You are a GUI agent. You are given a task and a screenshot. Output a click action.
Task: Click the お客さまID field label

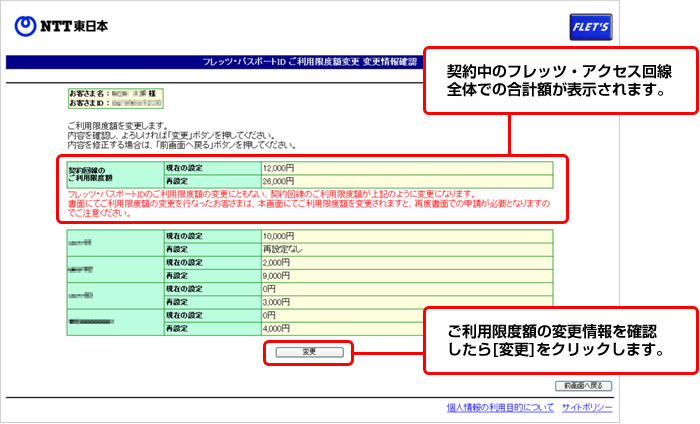pyautogui.click(x=88, y=103)
